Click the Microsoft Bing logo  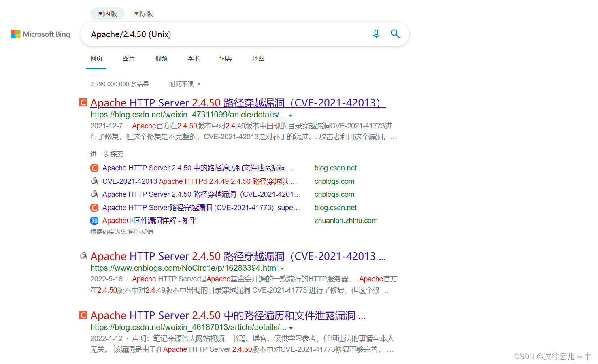coord(40,34)
